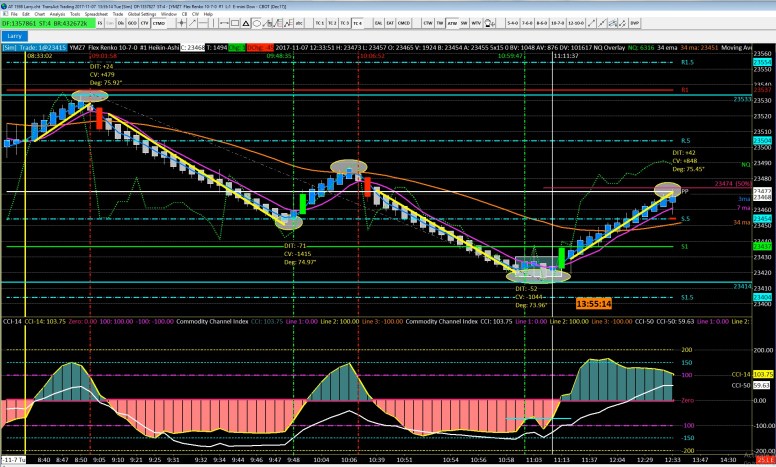The width and height of the screenshot is (776, 467).
Task: Toggle the ATM toolbar button
Action: (452, 23)
